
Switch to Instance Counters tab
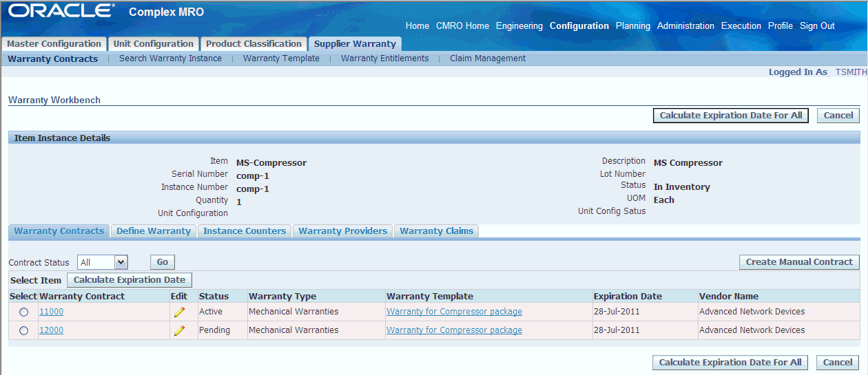coord(245,231)
